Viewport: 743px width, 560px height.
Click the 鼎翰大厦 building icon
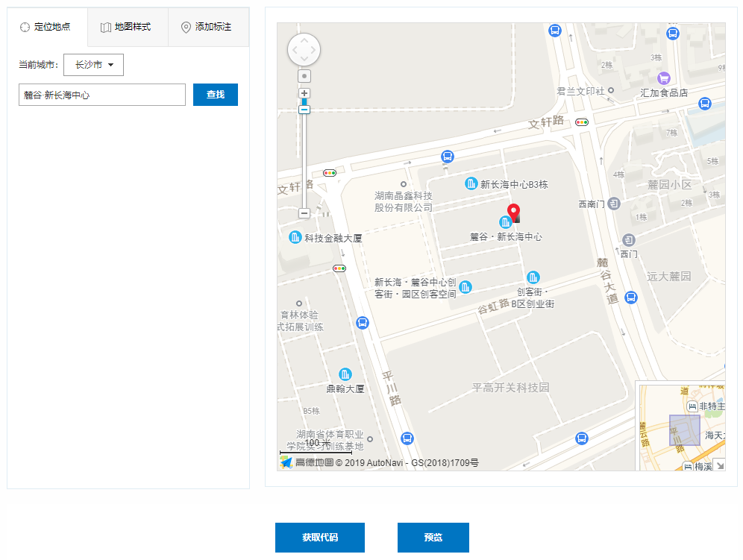pos(345,374)
